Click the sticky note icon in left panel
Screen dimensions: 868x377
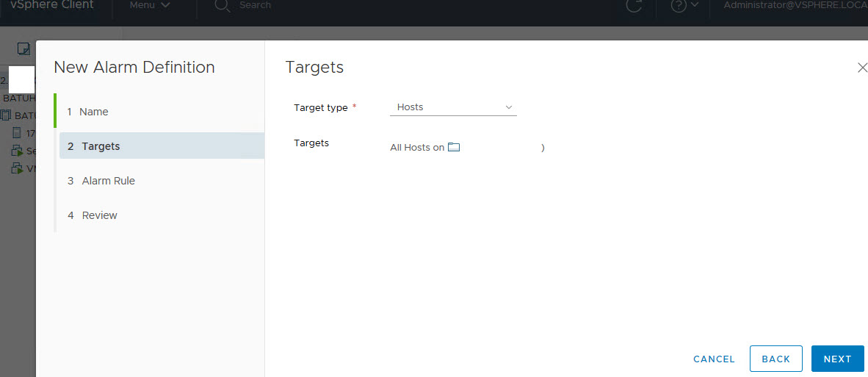[x=23, y=49]
